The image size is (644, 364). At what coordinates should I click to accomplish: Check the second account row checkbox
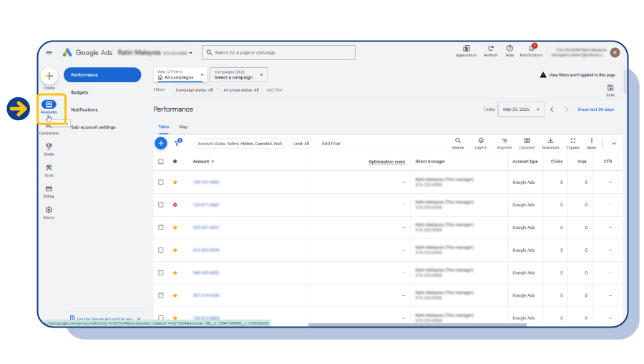coord(161,205)
